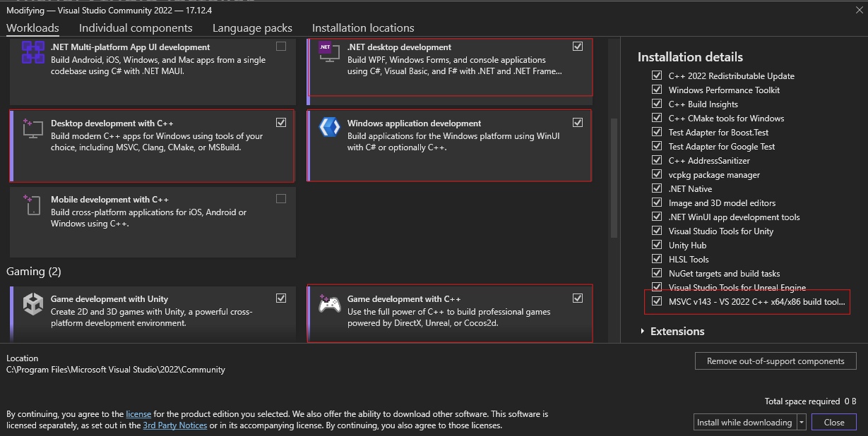This screenshot has width=868, height=436.
Task: Click the Installation details heading
Action: coord(690,57)
